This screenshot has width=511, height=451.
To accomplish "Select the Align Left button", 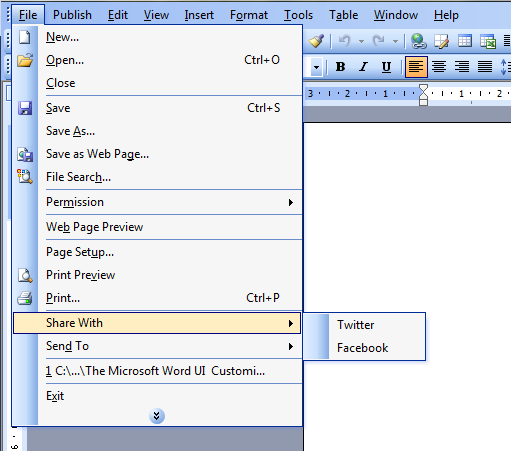I will coord(416,67).
